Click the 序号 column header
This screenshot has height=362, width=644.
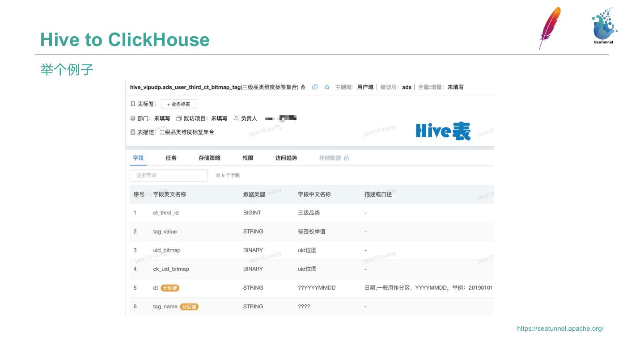[139, 194]
